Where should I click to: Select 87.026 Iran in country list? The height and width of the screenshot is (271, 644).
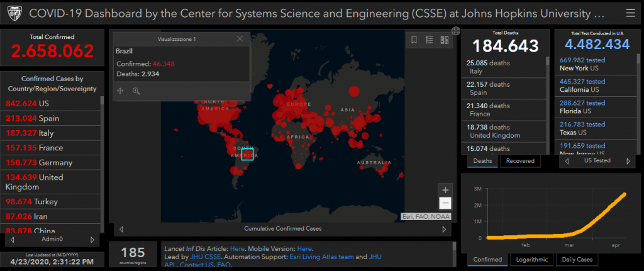click(x=50, y=216)
